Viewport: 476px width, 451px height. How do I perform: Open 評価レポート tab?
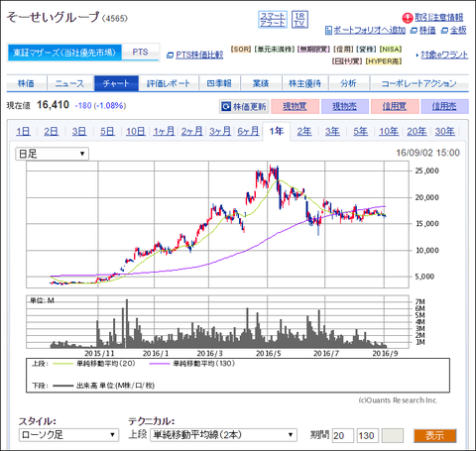coord(169,83)
